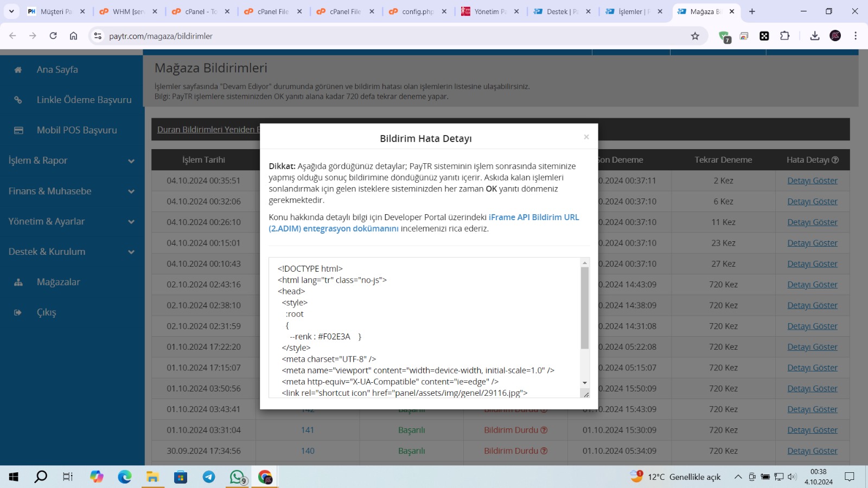
Task: Switch to the İşlemler browser tab
Action: pyautogui.click(x=634, y=11)
